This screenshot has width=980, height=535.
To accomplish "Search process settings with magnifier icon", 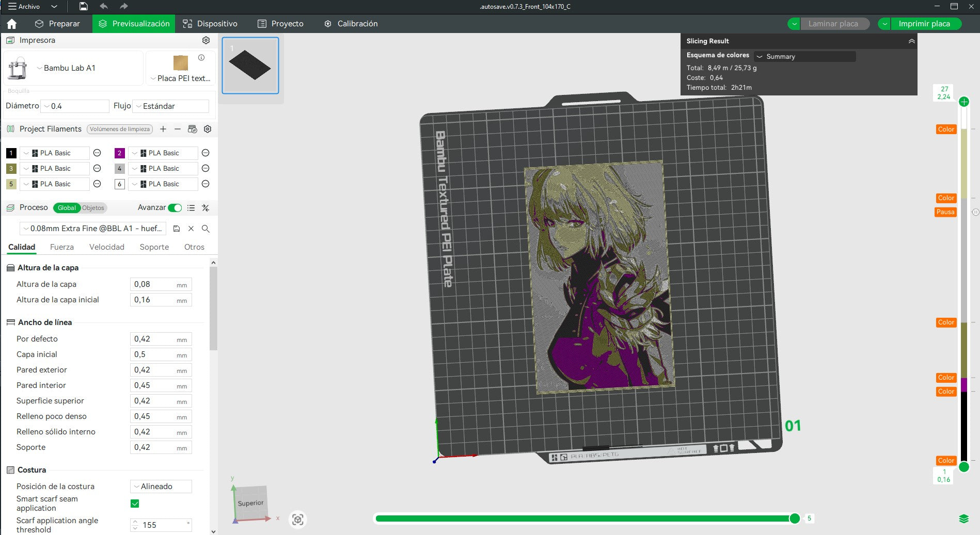I will pyautogui.click(x=206, y=229).
